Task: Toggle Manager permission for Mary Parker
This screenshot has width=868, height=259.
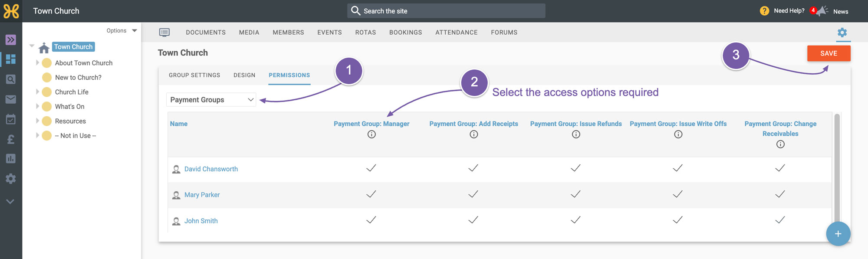Action: point(371,194)
